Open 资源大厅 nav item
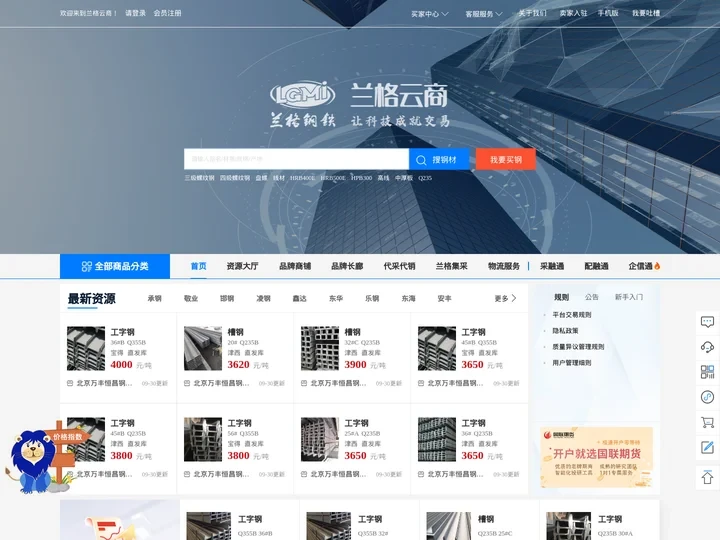This screenshot has width=720, height=540. [242, 266]
